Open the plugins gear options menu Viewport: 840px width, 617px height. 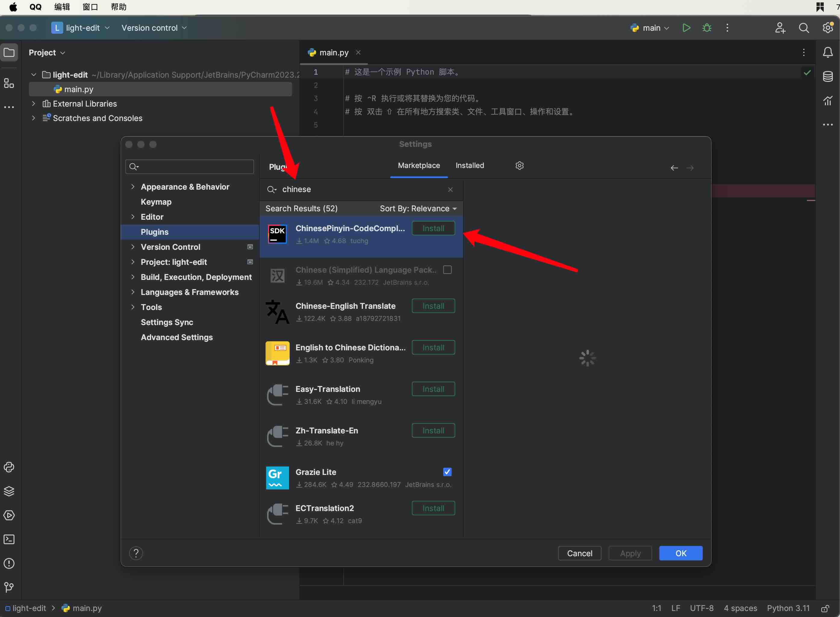(519, 166)
